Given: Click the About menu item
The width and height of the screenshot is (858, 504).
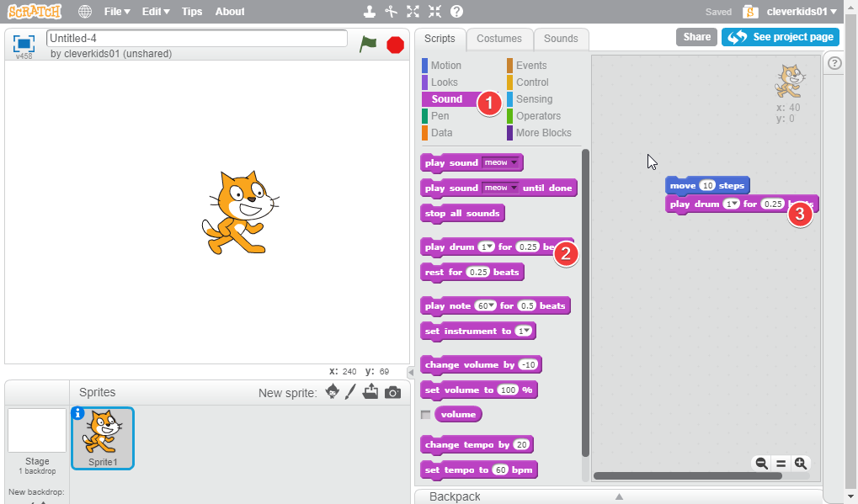Looking at the screenshot, I should (x=230, y=12).
